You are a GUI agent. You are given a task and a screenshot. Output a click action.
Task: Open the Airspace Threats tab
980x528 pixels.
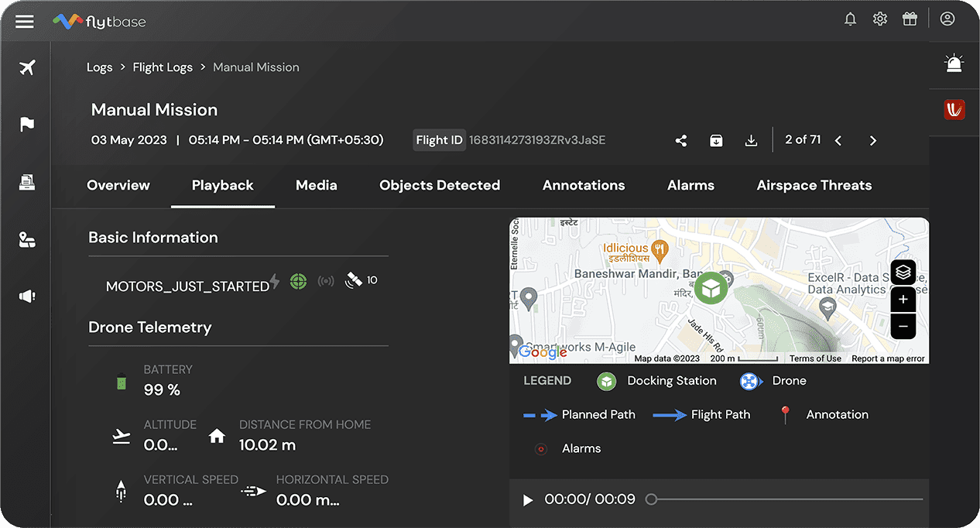[x=814, y=185]
